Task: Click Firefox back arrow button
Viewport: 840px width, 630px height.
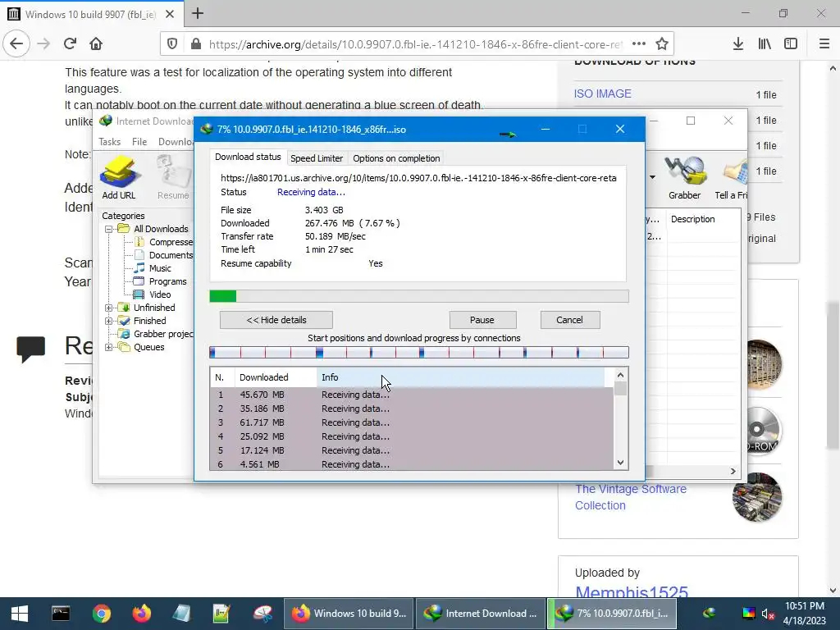Action: (x=16, y=43)
